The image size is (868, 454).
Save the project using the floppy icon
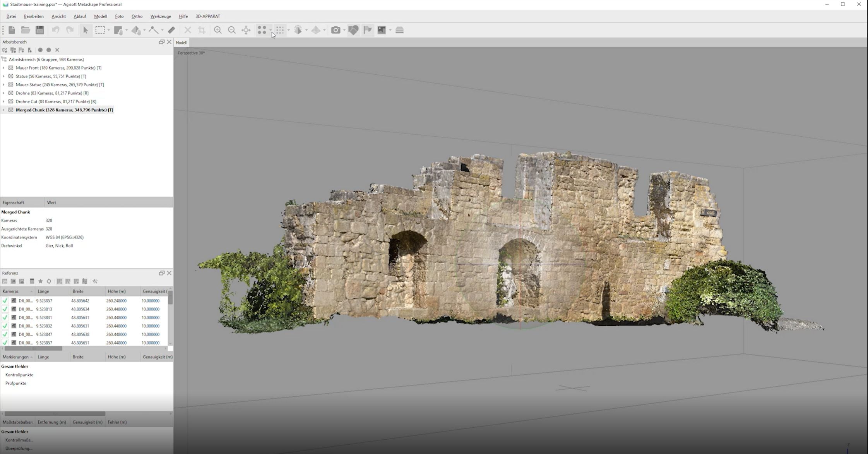pyautogui.click(x=40, y=30)
